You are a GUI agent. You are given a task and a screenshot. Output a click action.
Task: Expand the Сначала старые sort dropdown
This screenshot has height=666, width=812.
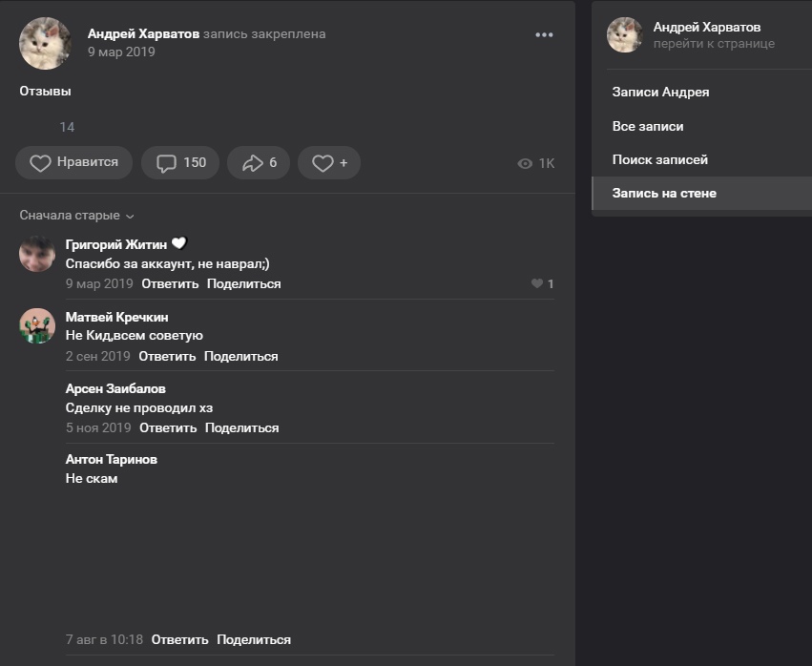click(77, 216)
